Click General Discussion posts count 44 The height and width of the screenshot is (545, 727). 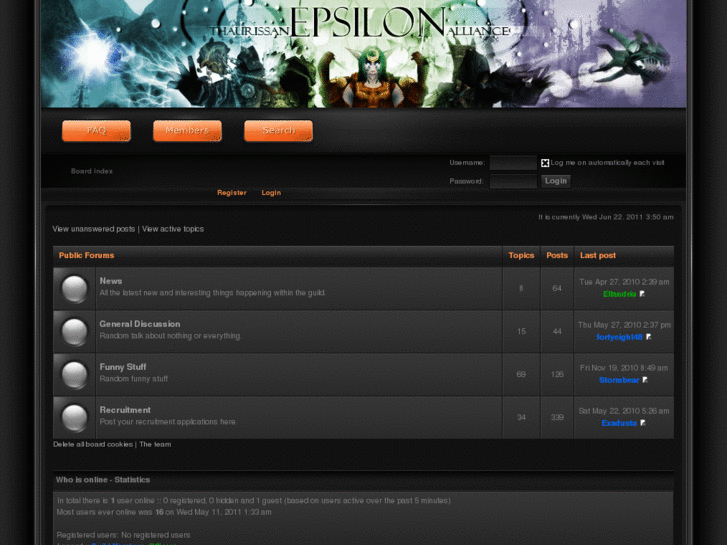557,332
